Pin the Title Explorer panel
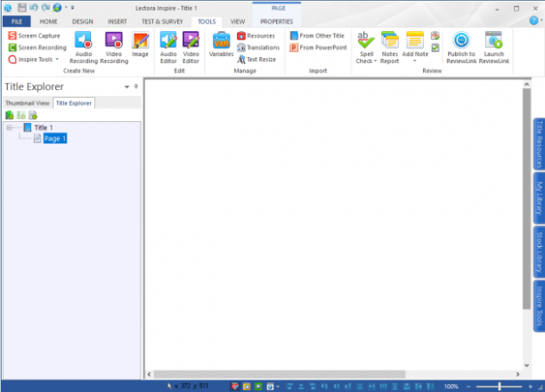Image resolution: width=545 pixels, height=392 pixels. click(x=136, y=86)
